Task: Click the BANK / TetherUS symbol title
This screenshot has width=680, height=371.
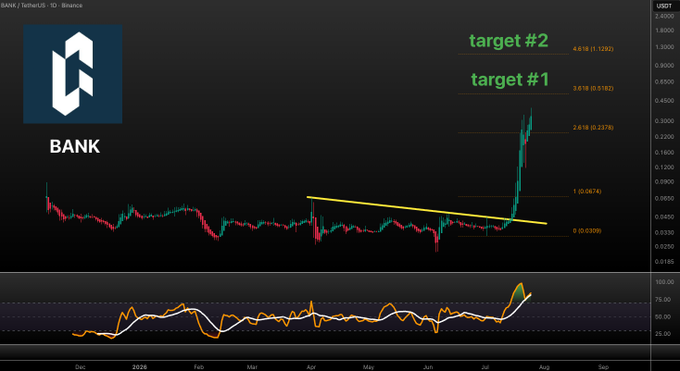Action: pyautogui.click(x=42, y=5)
